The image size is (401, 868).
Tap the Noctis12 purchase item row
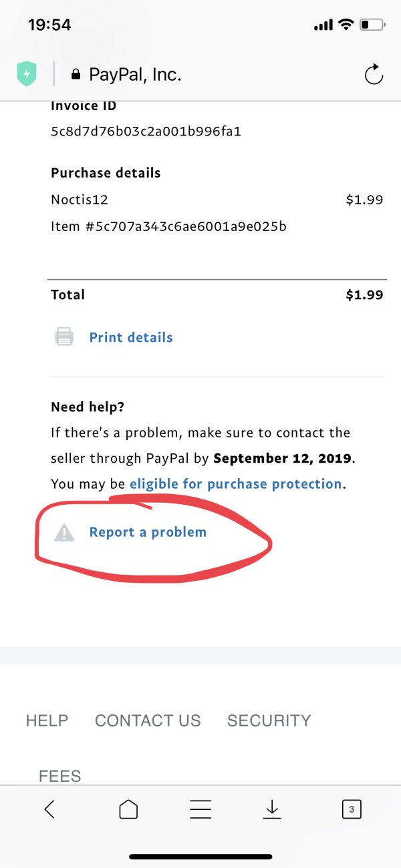tap(80, 200)
